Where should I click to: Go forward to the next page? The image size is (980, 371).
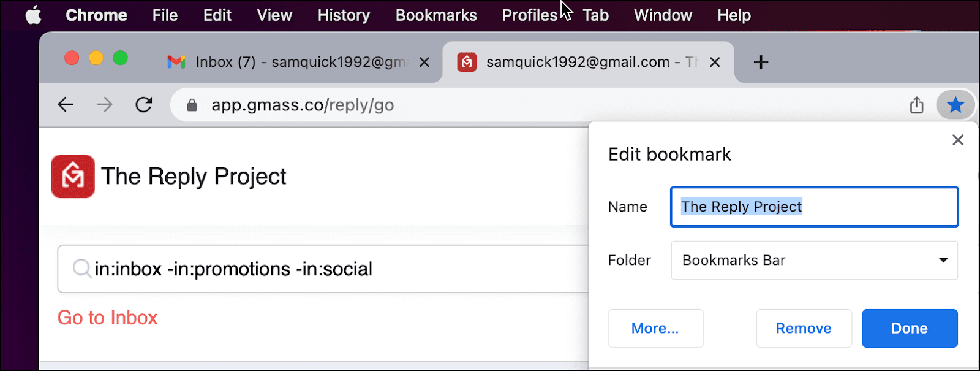pyautogui.click(x=105, y=105)
